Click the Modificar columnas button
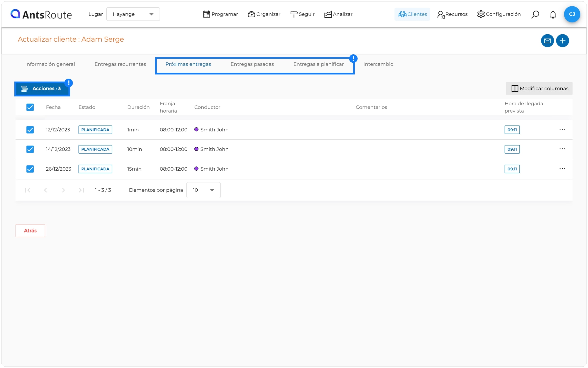The image size is (588, 368). 539,88
